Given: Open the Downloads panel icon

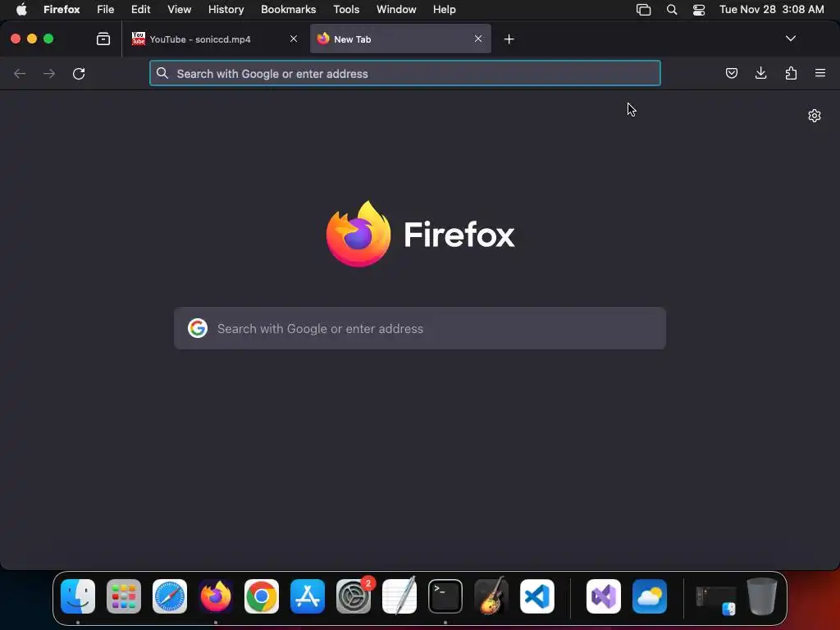Looking at the screenshot, I should click(760, 73).
